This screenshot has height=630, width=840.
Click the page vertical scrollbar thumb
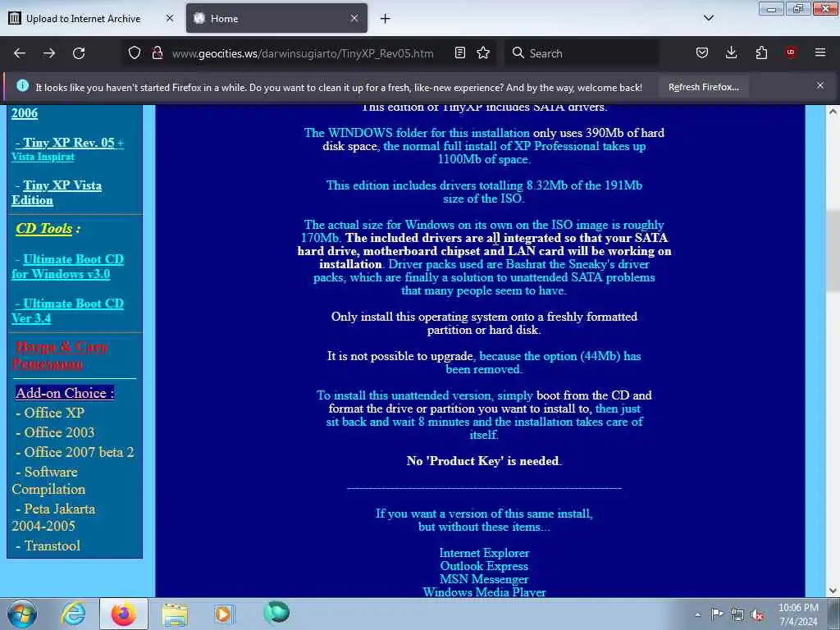[833, 252]
